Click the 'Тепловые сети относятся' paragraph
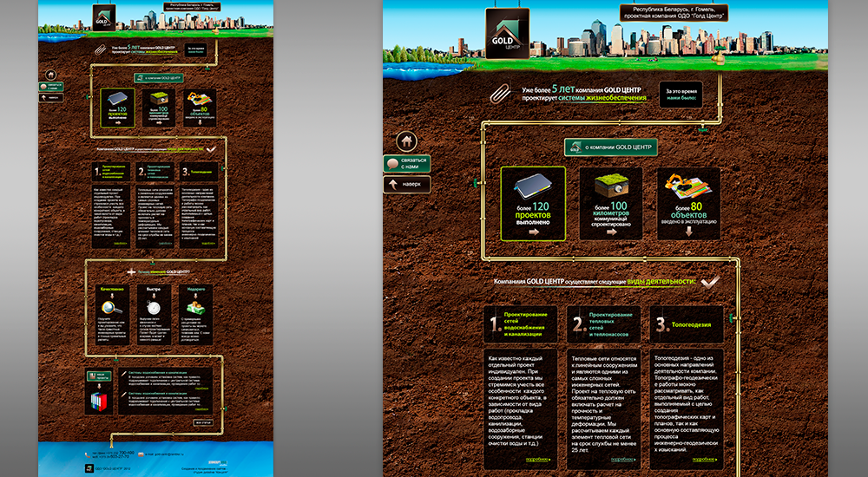868x477 pixels. (604, 404)
